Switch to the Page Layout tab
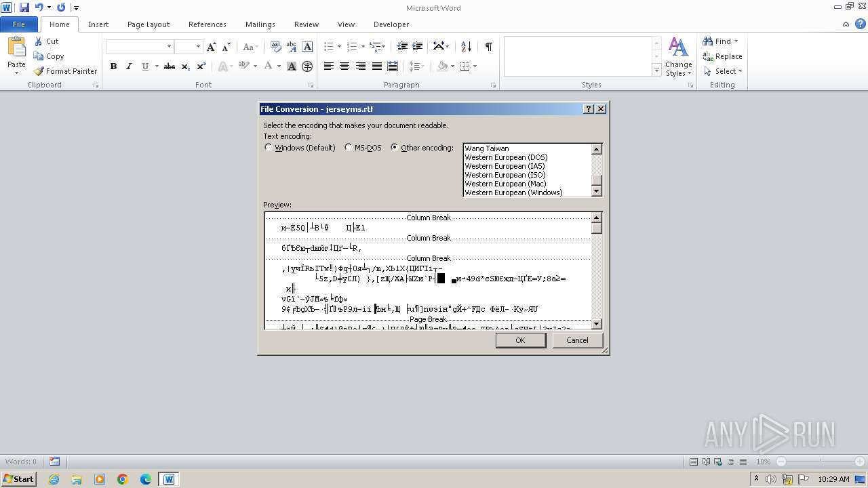This screenshot has height=488, width=868. pos(149,24)
